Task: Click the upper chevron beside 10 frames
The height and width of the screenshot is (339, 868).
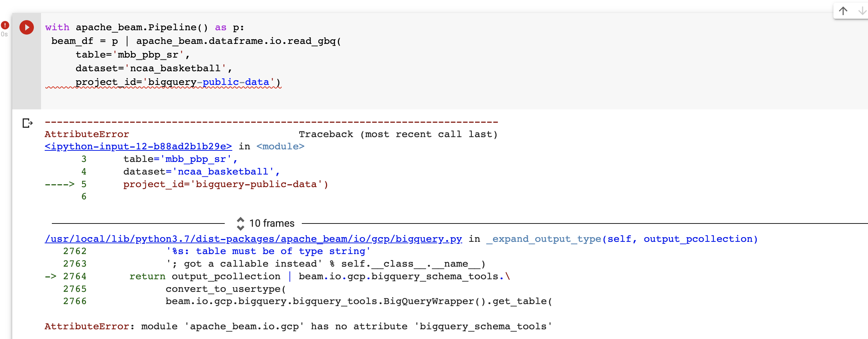Action: pos(241,220)
